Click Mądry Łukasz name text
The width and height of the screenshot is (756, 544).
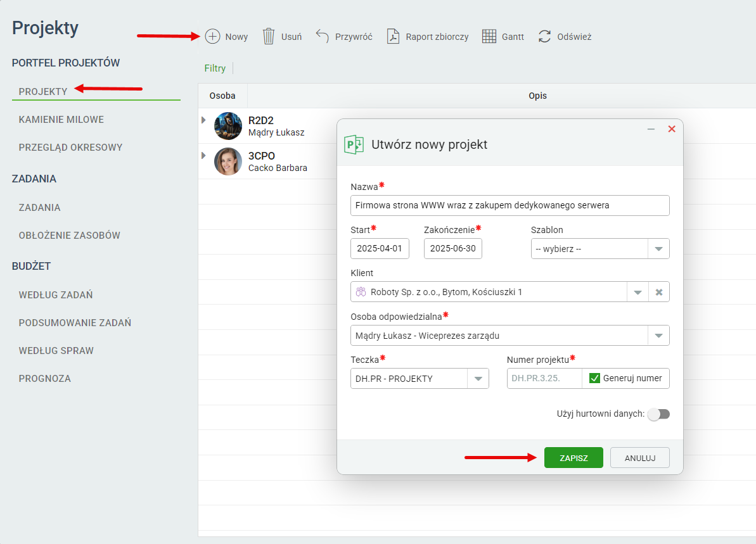276,132
